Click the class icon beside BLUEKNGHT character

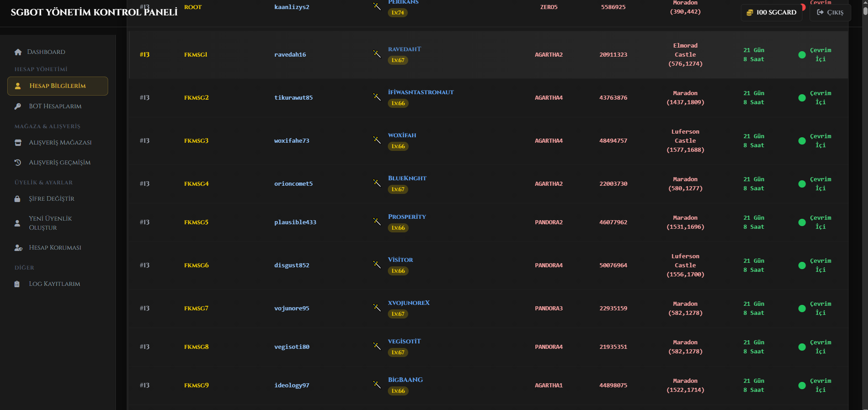pos(377,183)
